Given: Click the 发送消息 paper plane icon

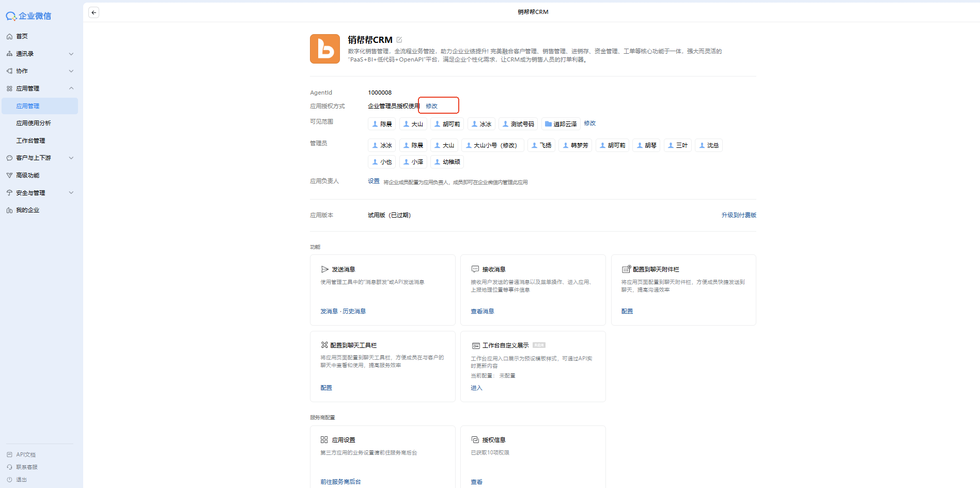Looking at the screenshot, I should tap(324, 269).
